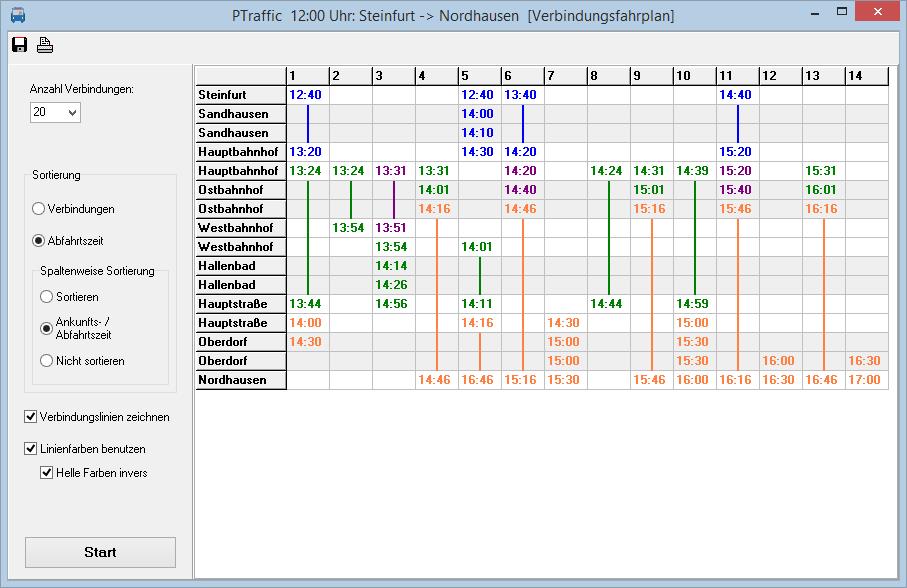
Task: Toggle Verbindungslinien zeichnen checkbox
Action: click(31, 417)
